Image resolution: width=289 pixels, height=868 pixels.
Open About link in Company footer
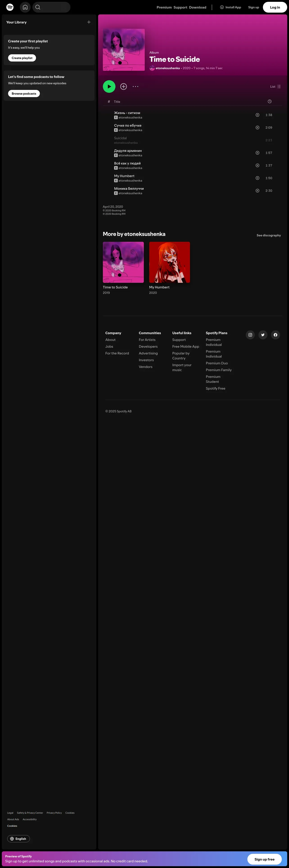click(110, 340)
